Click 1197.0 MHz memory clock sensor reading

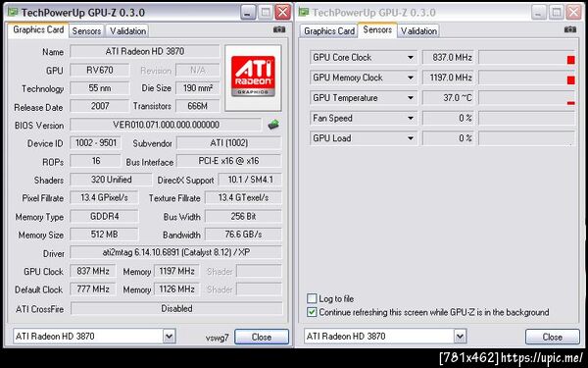point(449,78)
